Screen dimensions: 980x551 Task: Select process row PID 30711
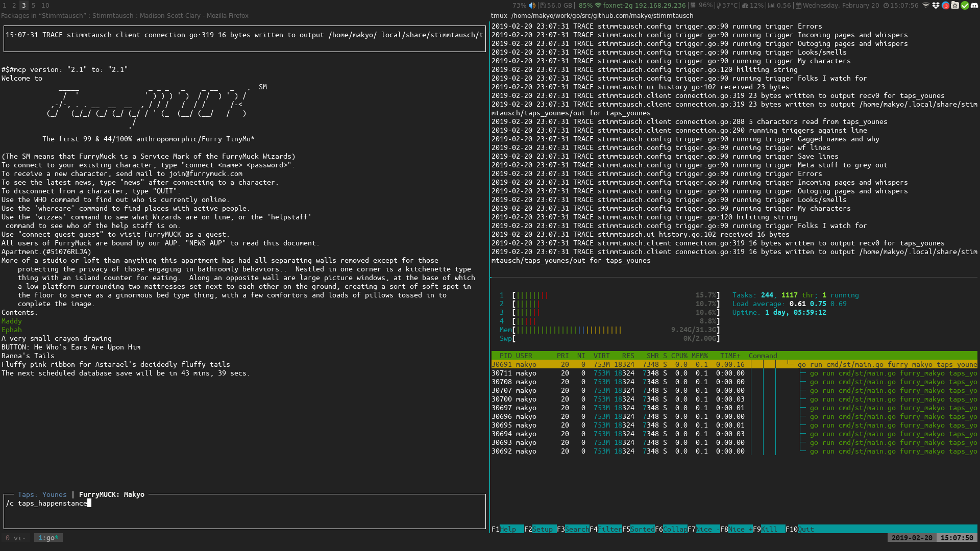pos(734,373)
